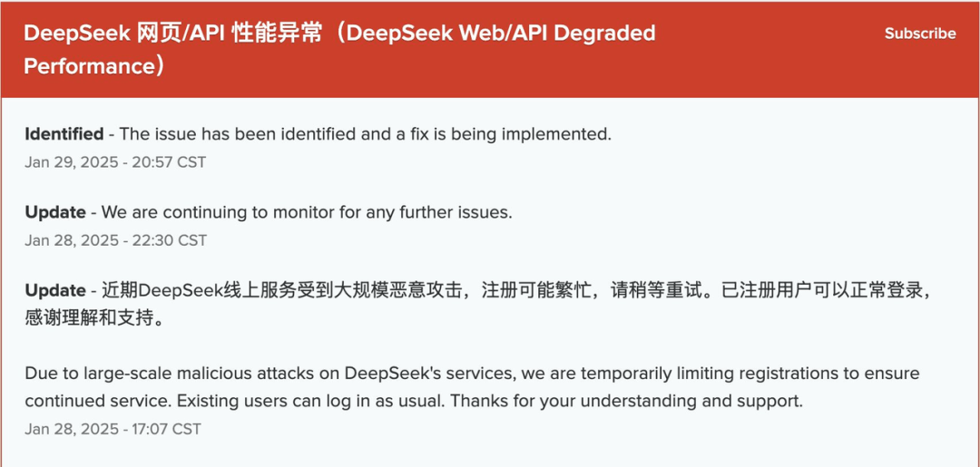Click the Subscribe button in the header
980x467 pixels.
(x=920, y=34)
